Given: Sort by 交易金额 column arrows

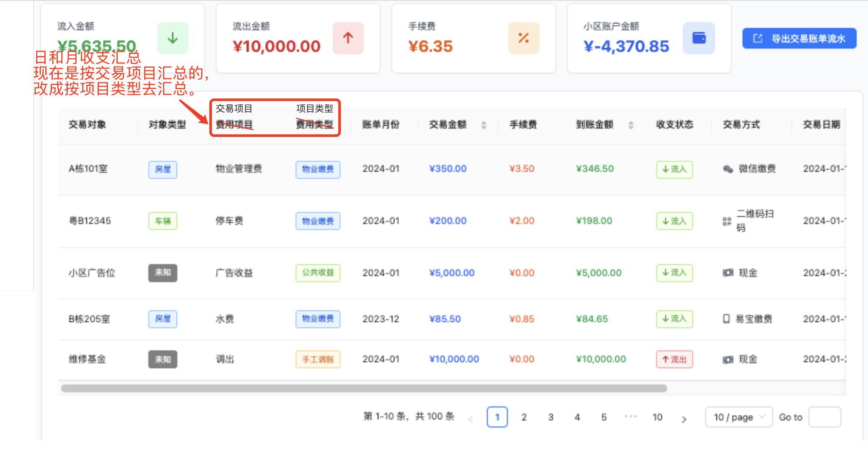Looking at the screenshot, I should 484,125.
